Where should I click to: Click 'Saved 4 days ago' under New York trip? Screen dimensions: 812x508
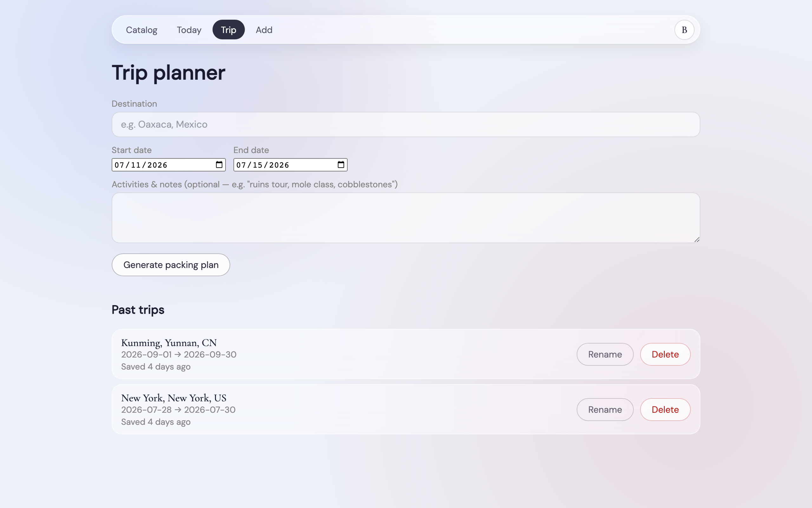[x=156, y=422]
